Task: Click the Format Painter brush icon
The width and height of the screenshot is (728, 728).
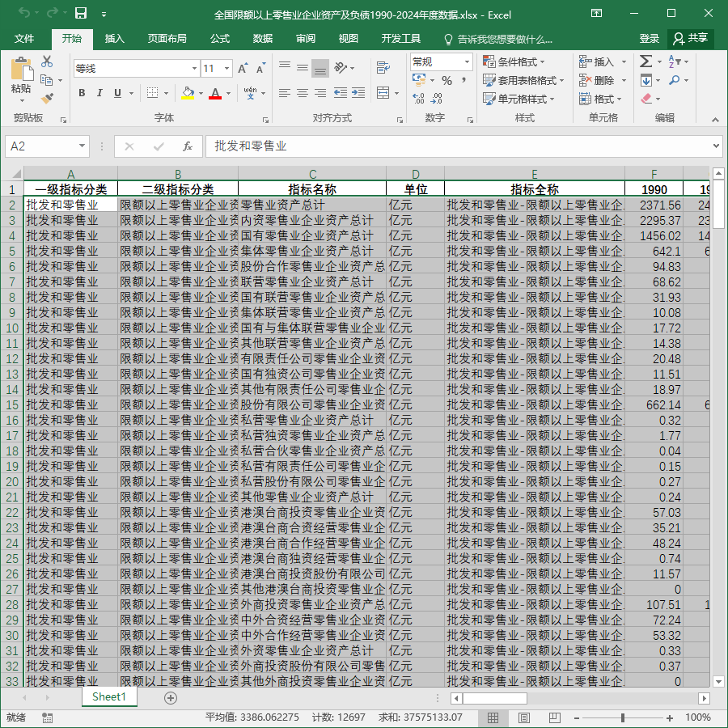Action: click(47, 98)
